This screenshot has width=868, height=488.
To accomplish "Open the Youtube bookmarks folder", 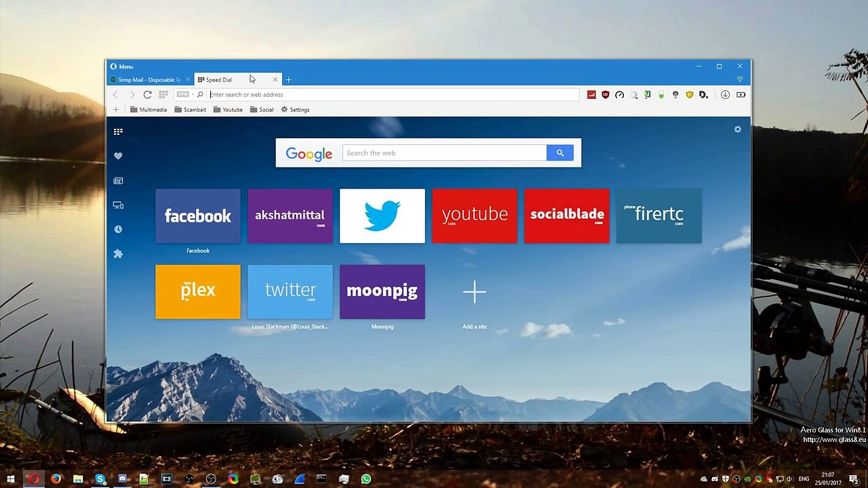I will point(228,110).
